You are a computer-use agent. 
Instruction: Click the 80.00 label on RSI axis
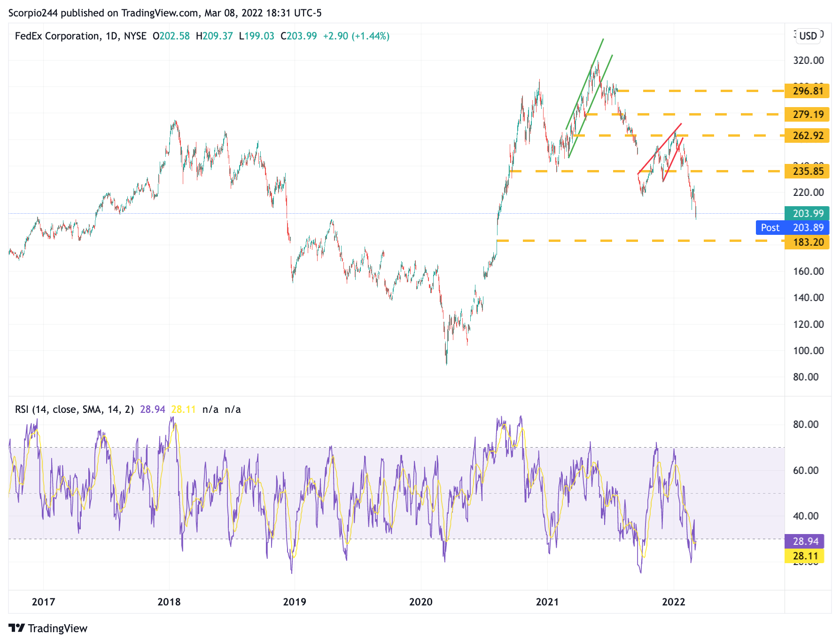tap(806, 425)
